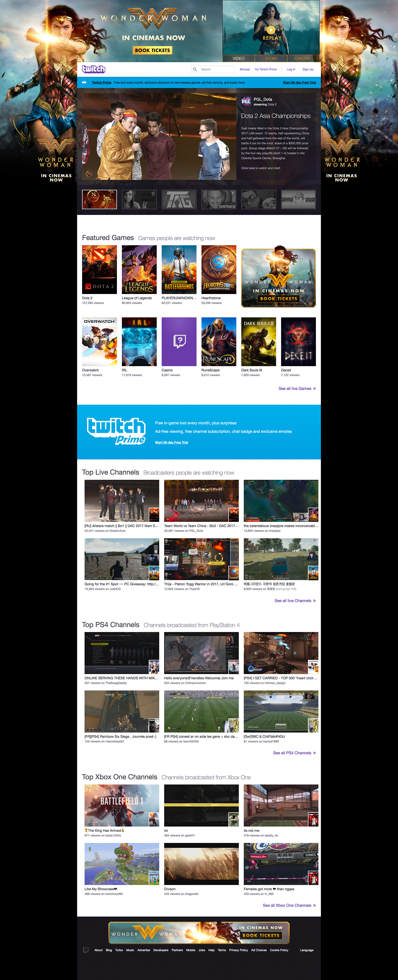
Task: Click into the Search field
Action: pyautogui.click(x=213, y=69)
